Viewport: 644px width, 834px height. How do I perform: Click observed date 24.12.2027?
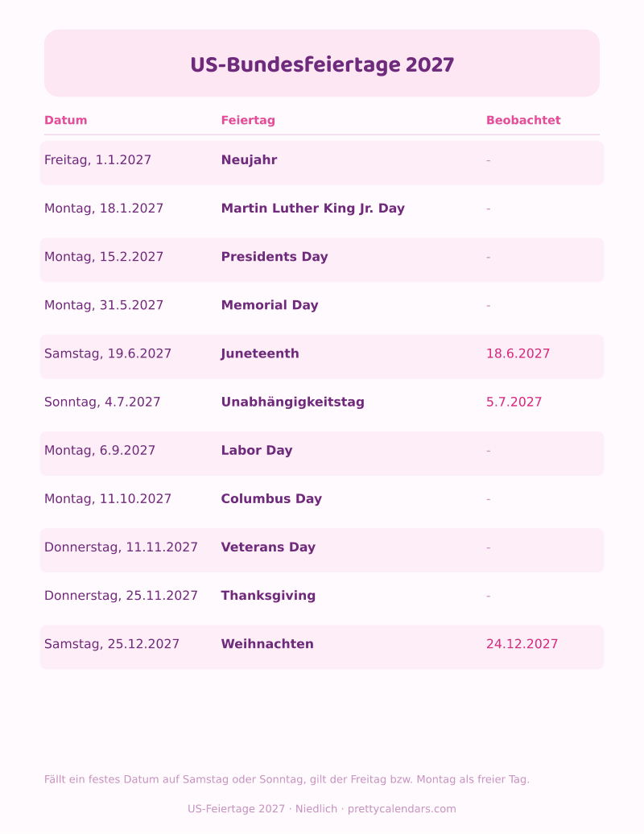click(522, 643)
